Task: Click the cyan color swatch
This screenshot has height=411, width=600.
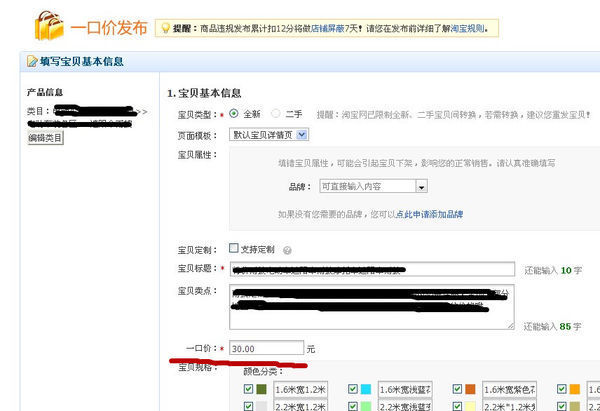Action: click(366, 389)
